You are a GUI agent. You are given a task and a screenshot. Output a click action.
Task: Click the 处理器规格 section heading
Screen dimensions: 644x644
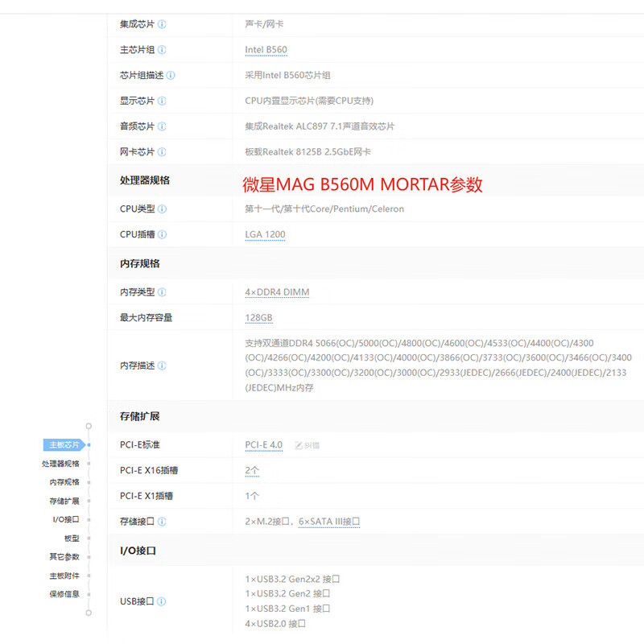pyautogui.click(x=145, y=180)
